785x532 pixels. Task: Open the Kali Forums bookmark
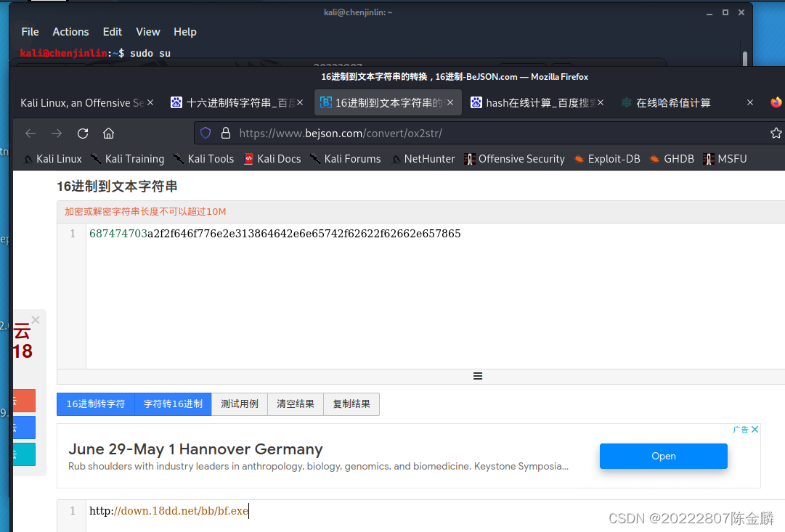(x=345, y=159)
